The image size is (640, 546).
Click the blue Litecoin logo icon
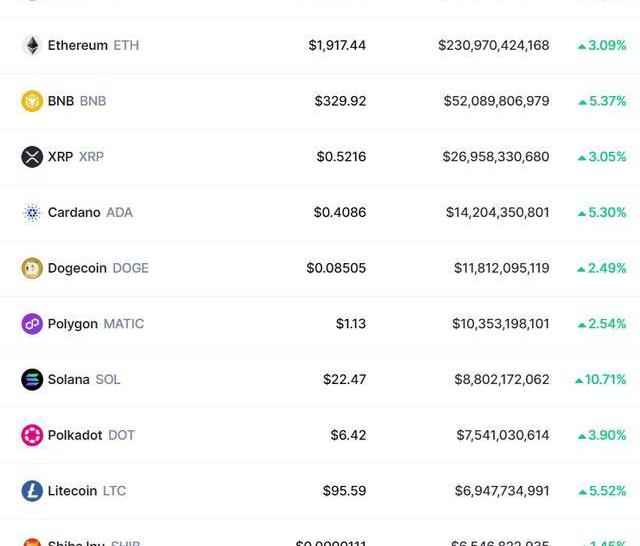(32, 491)
